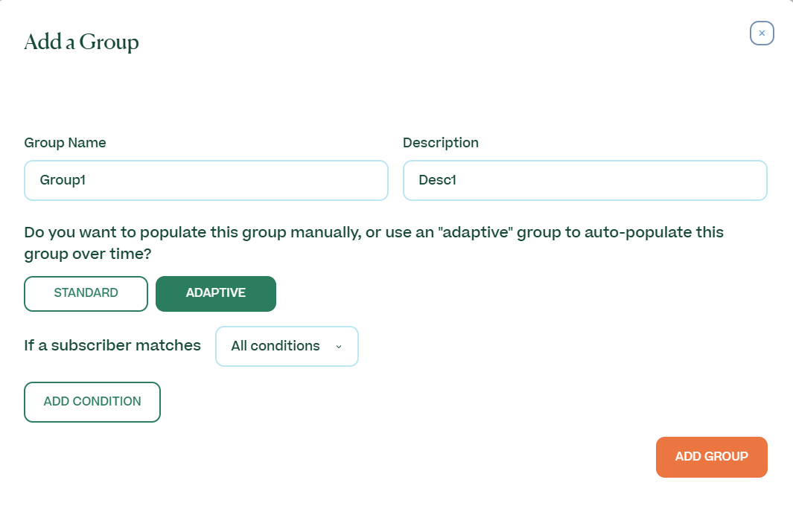Screen dimensions: 793x532
Task: Click the ADD CONDITION button
Action: pos(92,402)
